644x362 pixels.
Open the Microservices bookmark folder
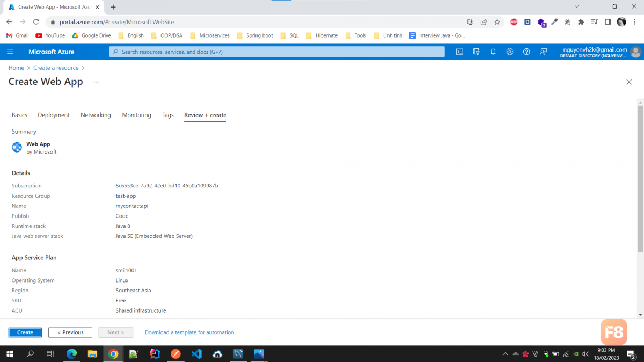click(x=210, y=35)
